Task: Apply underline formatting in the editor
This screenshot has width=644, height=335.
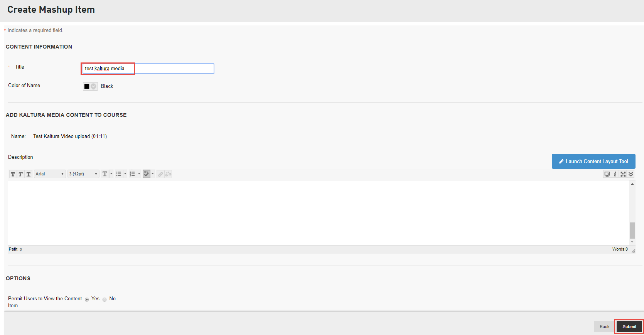Action: (x=28, y=174)
